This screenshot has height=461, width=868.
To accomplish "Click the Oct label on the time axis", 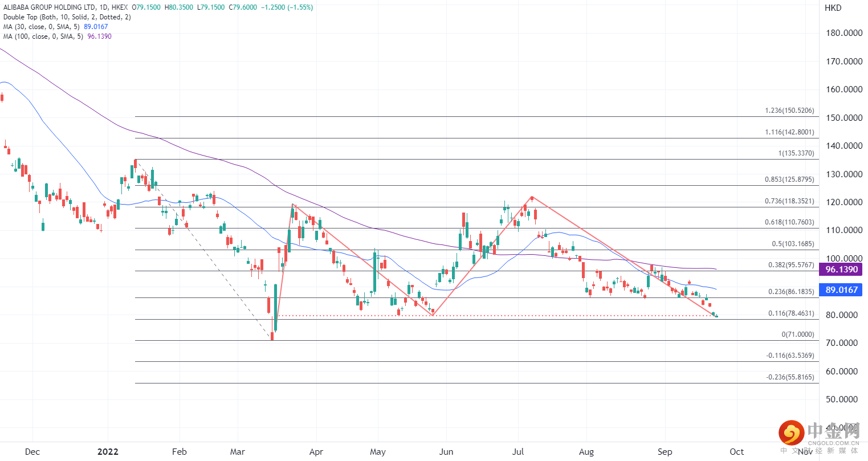I will (737, 452).
